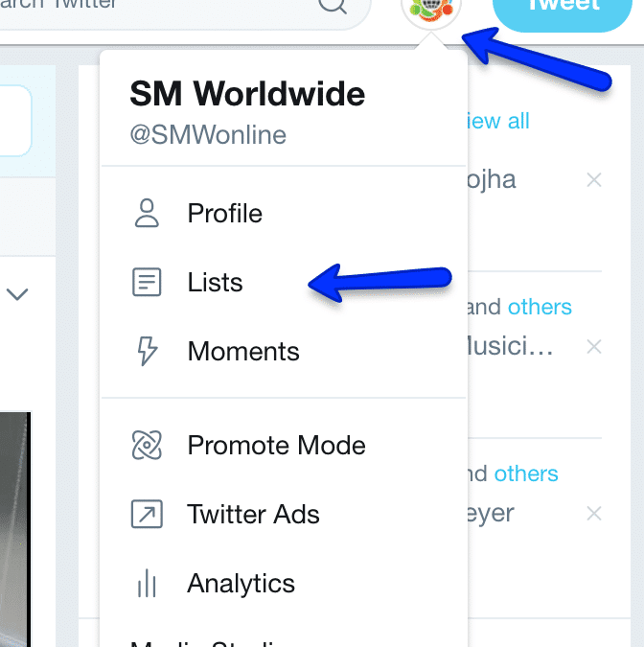Screen dimensions: 644x647
Task: Dismiss the ojha follow suggestion
Action: tap(593, 180)
